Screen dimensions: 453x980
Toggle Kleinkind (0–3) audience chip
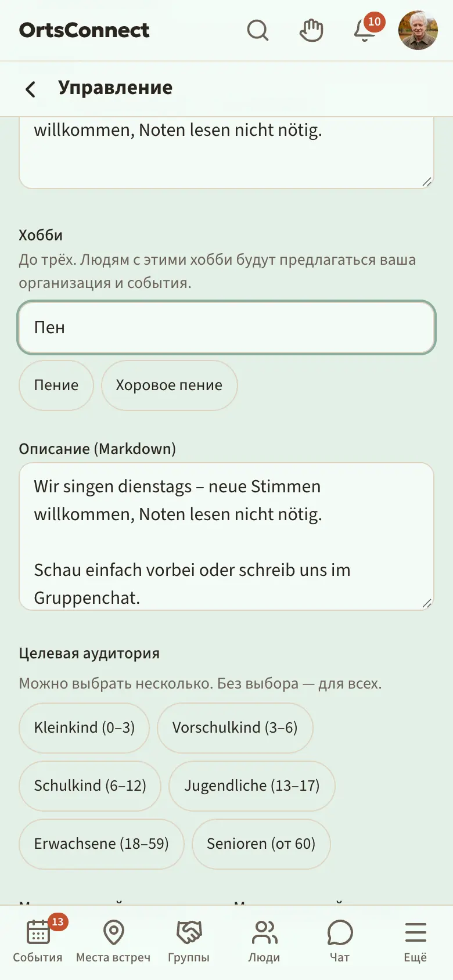tap(84, 728)
